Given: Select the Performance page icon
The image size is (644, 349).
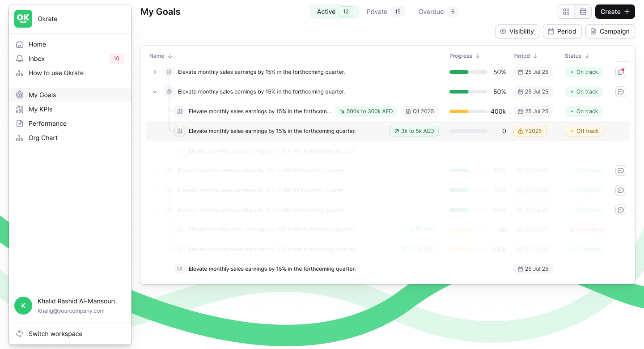Looking at the screenshot, I should 20,123.
